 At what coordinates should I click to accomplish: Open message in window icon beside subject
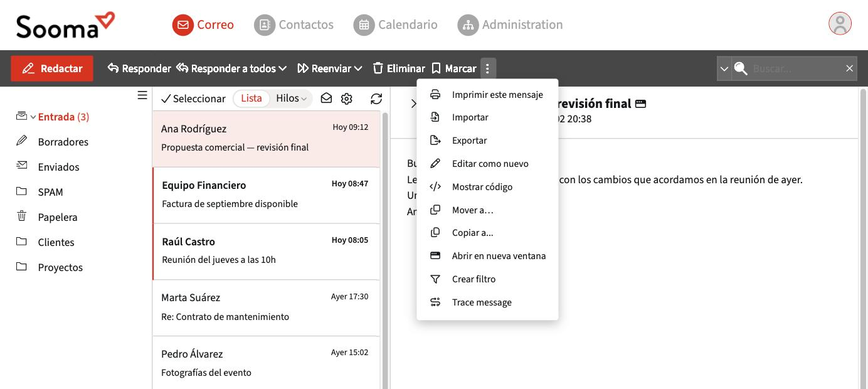[x=640, y=104]
